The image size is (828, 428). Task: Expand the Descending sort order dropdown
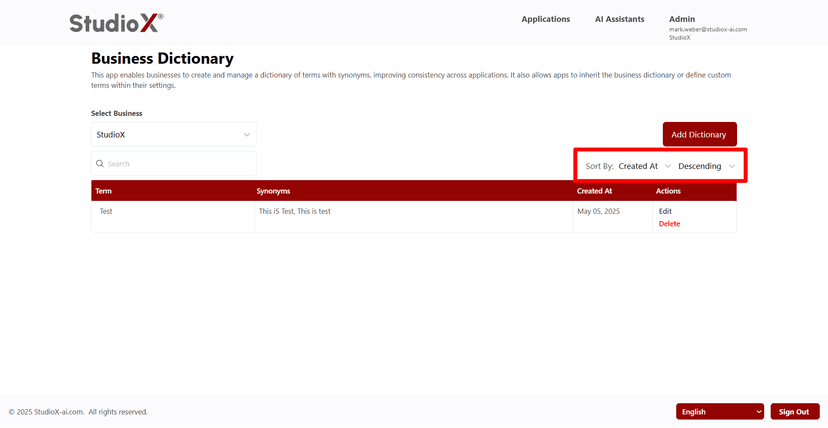(x=706, y=166)
